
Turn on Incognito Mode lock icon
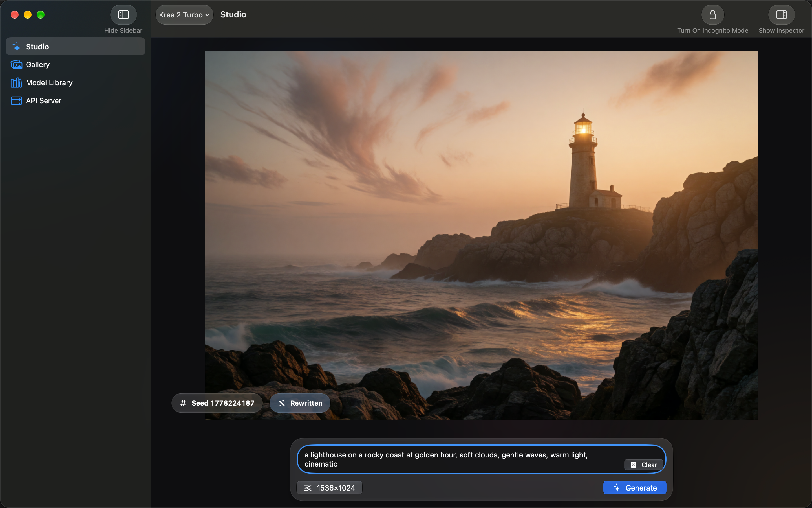(712, 15)
